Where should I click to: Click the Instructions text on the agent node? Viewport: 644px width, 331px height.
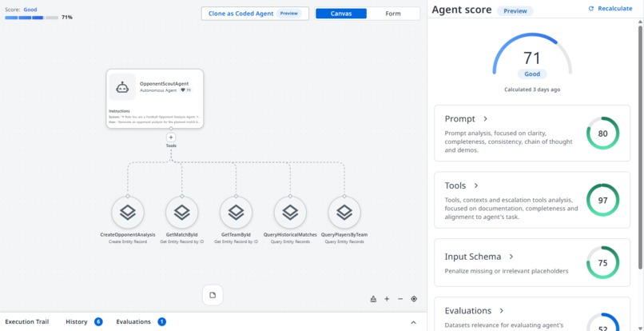[119, 111]
